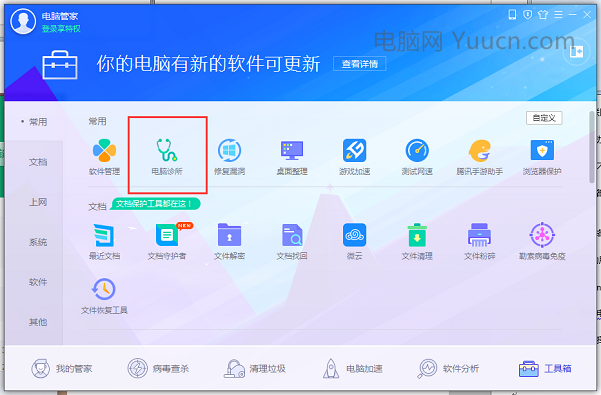This screenshot has width=601, height=395.
Task: Click the toolbox briefcase icon in banner
Action: click(x=60, y=65)
